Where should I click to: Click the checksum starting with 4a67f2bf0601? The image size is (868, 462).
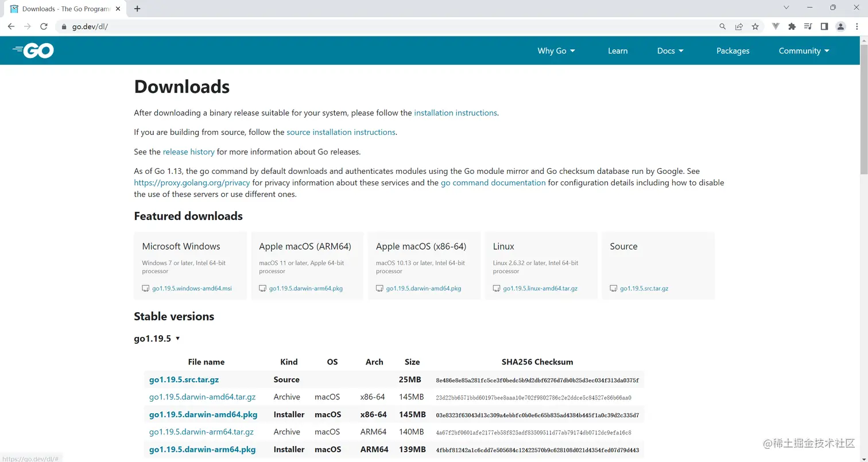[x=533, y=432]
